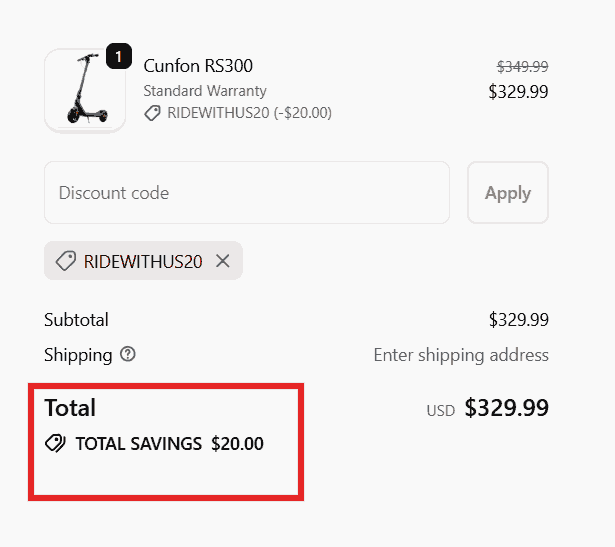Click the $329.99 discounted item price
Screen dimensions: 615x547
pos(518,92)
